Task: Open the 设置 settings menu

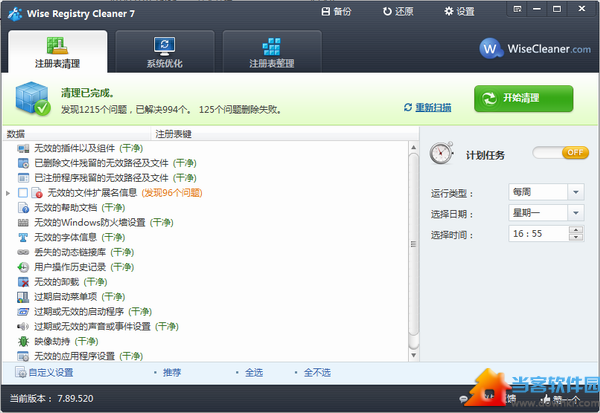Action: [459, 11]
